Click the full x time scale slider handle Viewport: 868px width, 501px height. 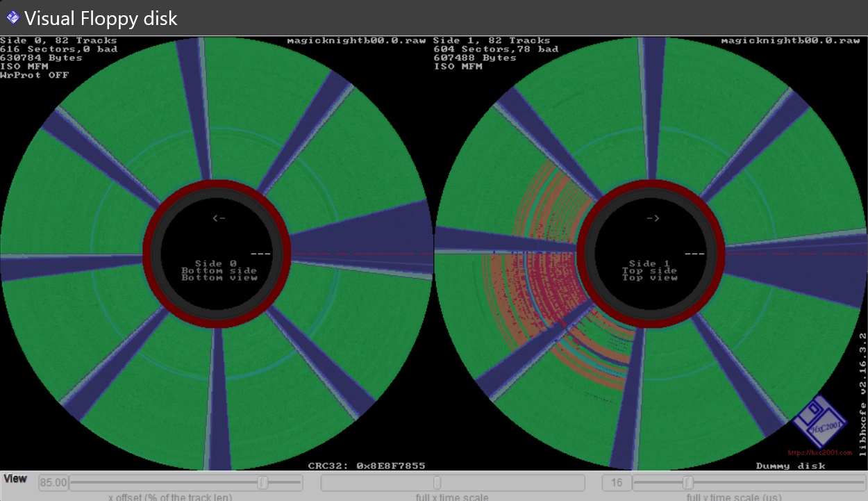coord(437,483)
